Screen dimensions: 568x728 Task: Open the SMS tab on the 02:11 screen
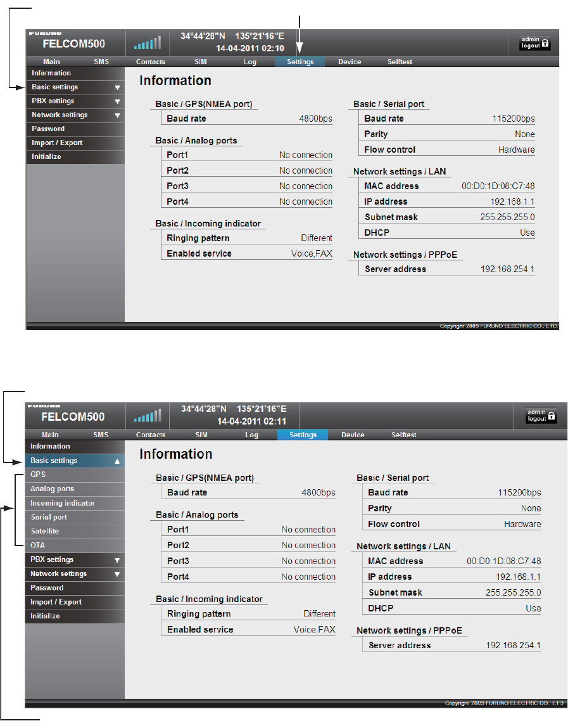point(101,435)
